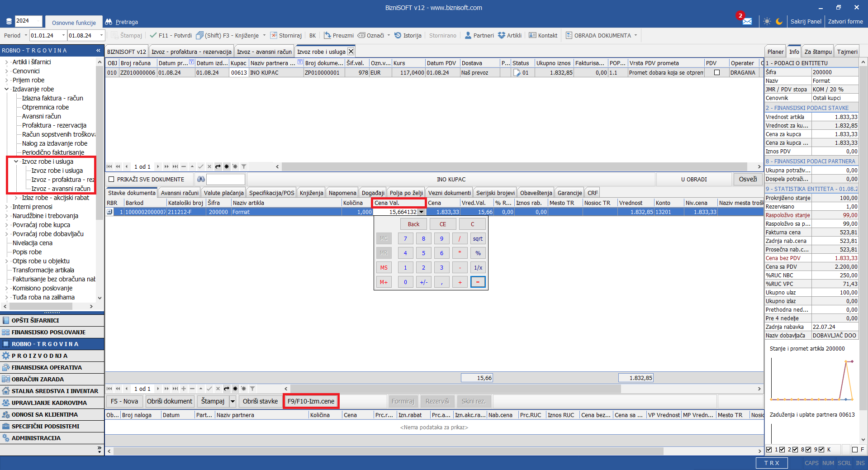Toggle the PDV checkbox in document row
Image resolution: width=868 pixels, height=470 pixels.
click(x=716, y=72)
